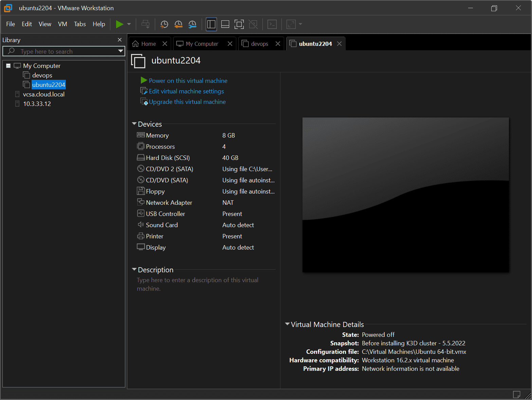Screen dimensions: 532x400
Task: Show or hide the thumbnail bar
Action: click(x=225, y=24)
